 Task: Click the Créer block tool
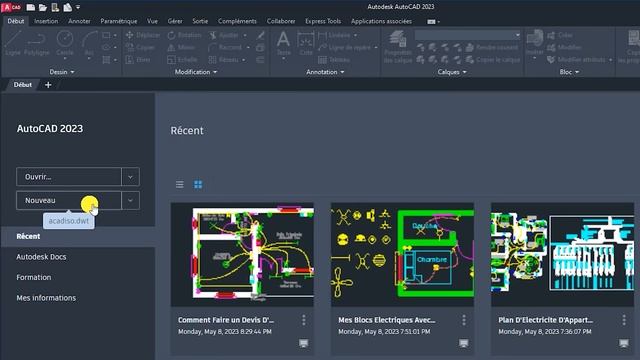(560, 36)
